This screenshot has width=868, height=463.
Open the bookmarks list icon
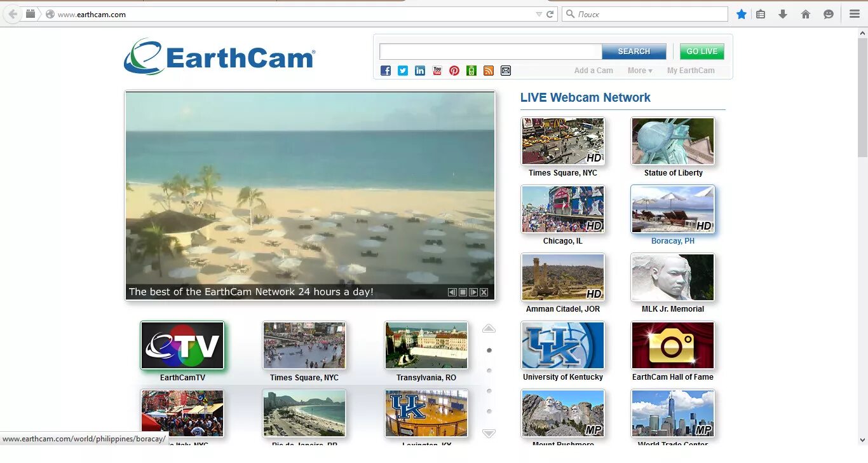click(x=761, y=14)
